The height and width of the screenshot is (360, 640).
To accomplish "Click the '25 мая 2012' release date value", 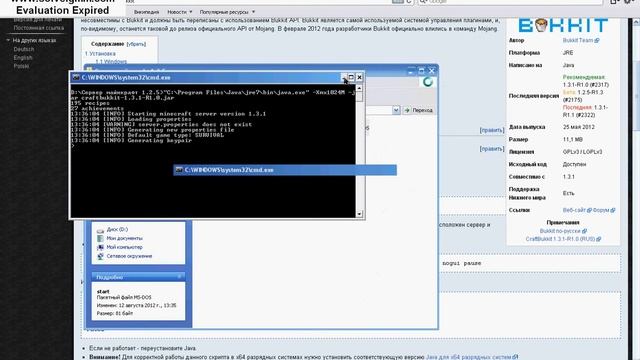I will click(x=579, y=127).
